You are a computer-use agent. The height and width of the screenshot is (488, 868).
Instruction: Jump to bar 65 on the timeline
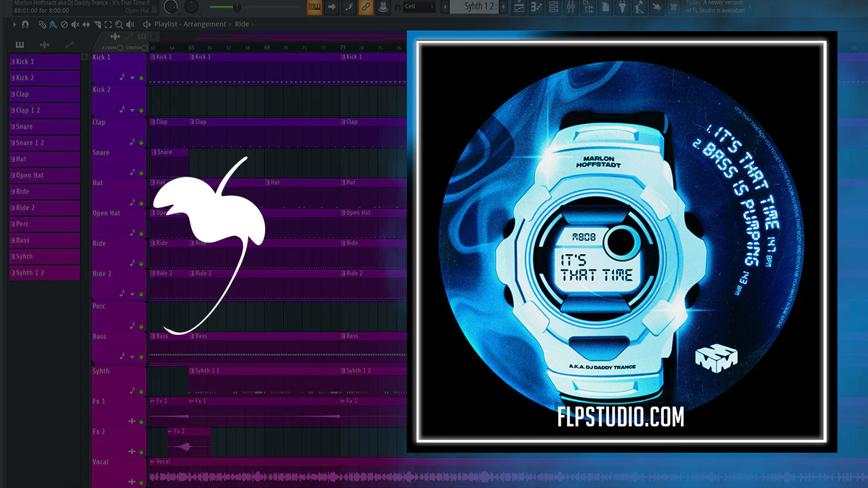(x=192, y=47)
